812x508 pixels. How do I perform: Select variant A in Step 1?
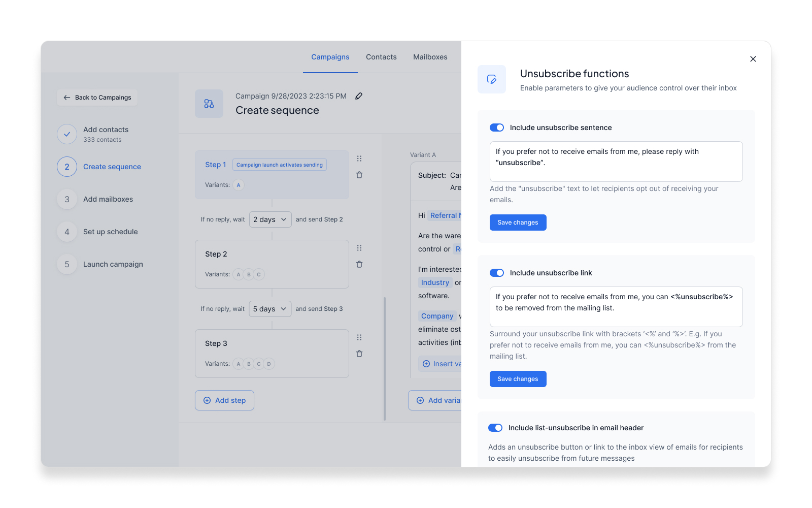tap(239, 185)
